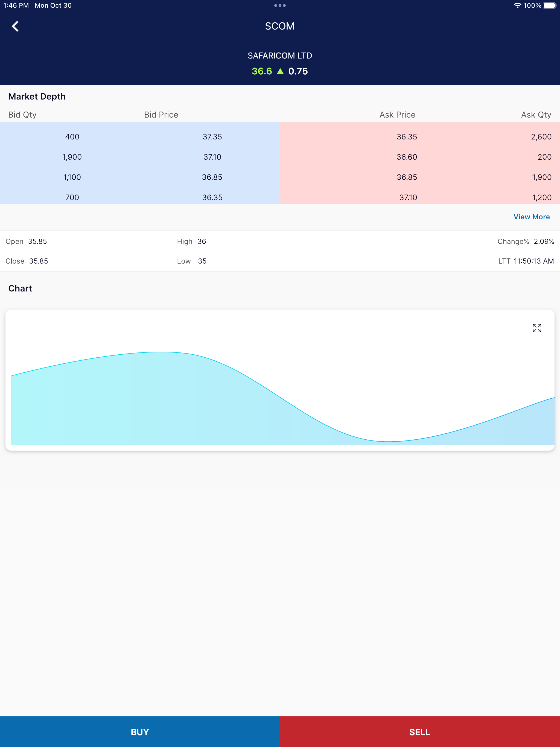
Task: Tap the Ask Qty column header
Action: (536, 115)
